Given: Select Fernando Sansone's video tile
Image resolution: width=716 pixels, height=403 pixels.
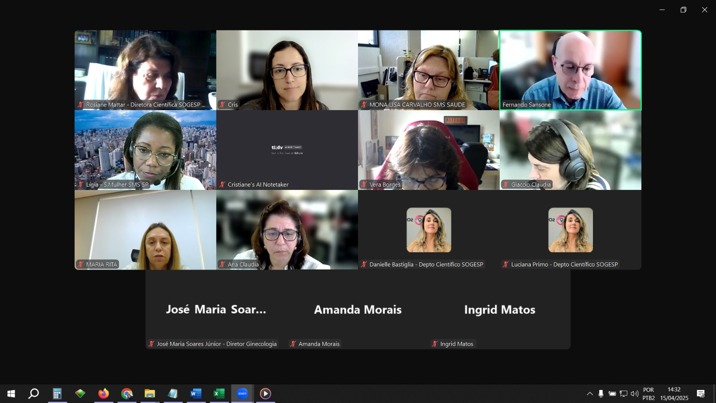Looking at the screenshot, I should (570, 69).
